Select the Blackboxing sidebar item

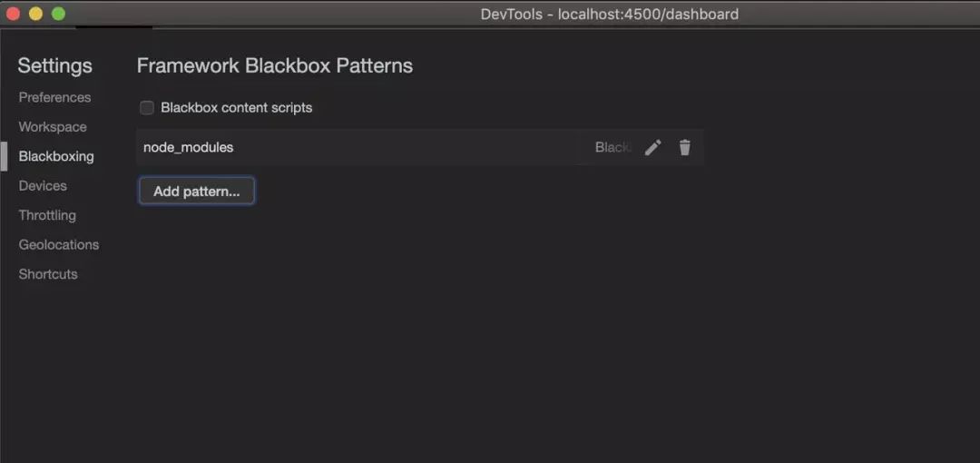pos(56,156)
